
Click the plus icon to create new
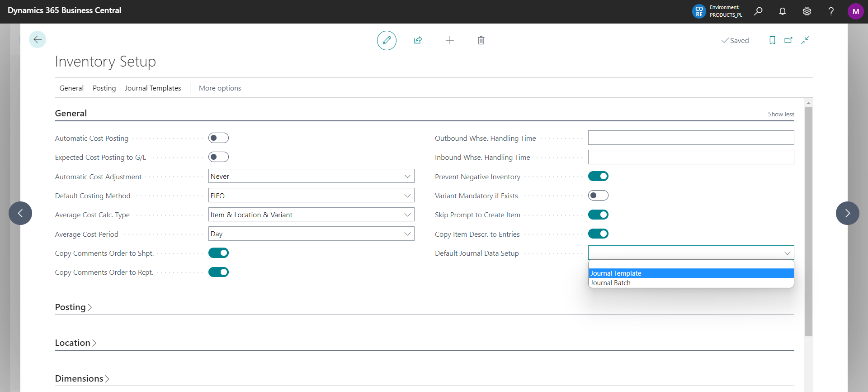coord(449,41)
